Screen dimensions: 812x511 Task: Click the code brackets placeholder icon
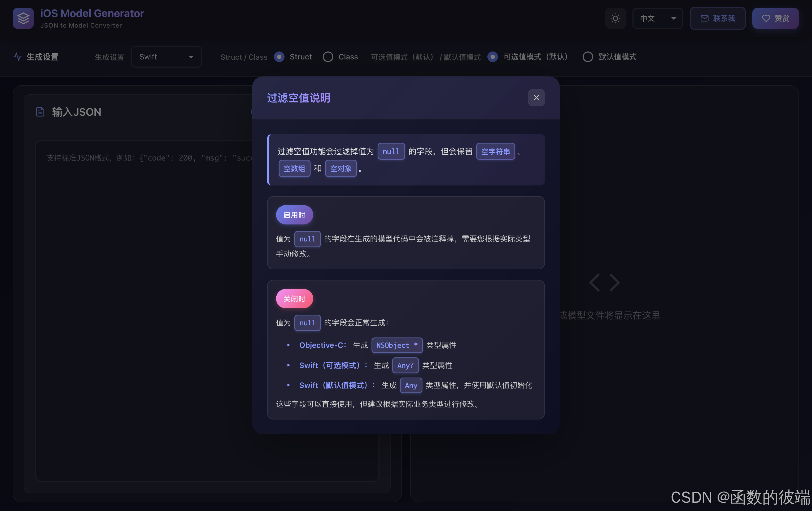(x=605, y=283)
